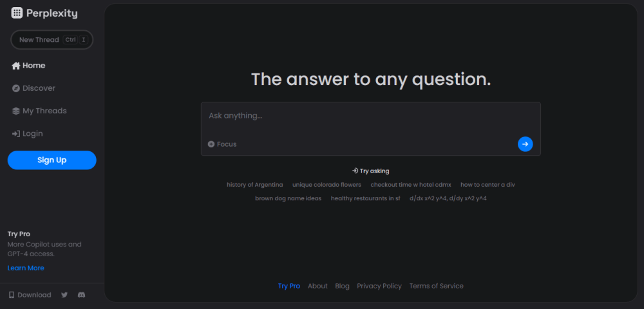The height and width of the screenshot is (309, 644).
Task: Click the My Threads layers icon
Action: pos(16,111)
